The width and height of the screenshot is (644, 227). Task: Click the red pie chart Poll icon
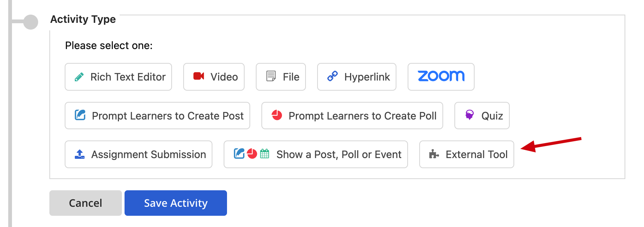[x=277, y=115]
